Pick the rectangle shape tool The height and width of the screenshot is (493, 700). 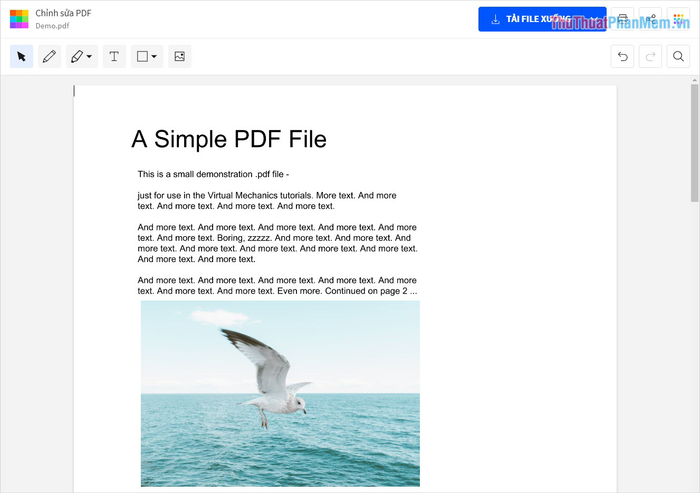pyautogui.click(x=142, y=56)
